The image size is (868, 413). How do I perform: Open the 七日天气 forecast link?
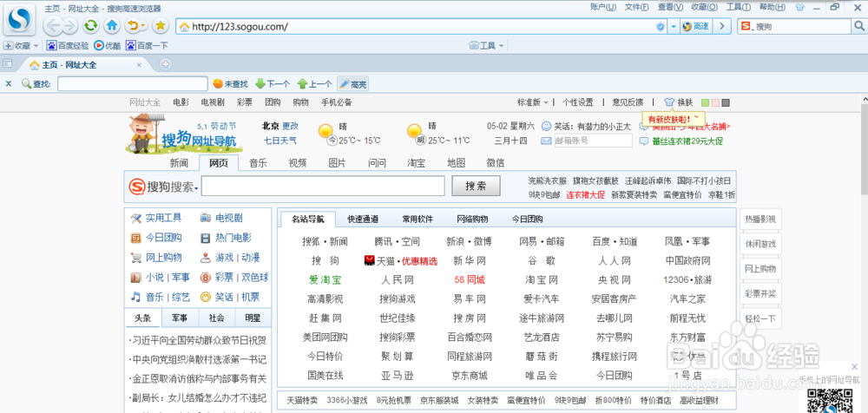point(280,141)
